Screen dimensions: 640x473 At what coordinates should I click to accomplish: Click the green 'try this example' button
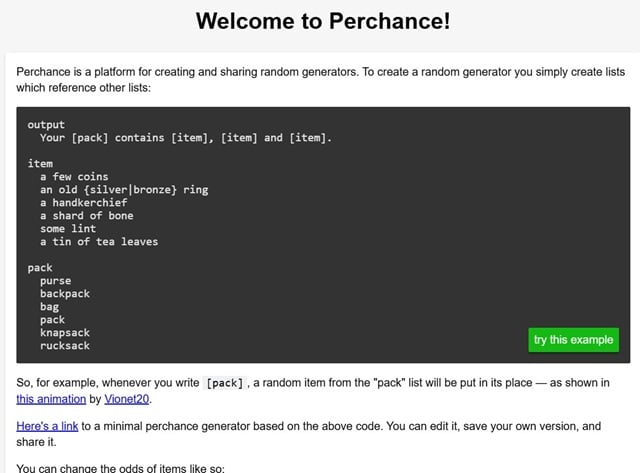coord(573,340)
